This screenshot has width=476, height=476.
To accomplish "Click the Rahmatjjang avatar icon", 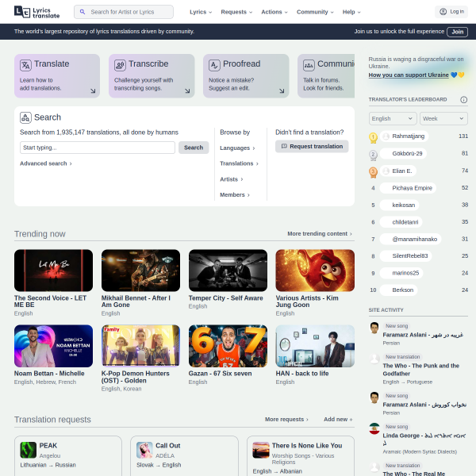I will (x=386, y=136).
